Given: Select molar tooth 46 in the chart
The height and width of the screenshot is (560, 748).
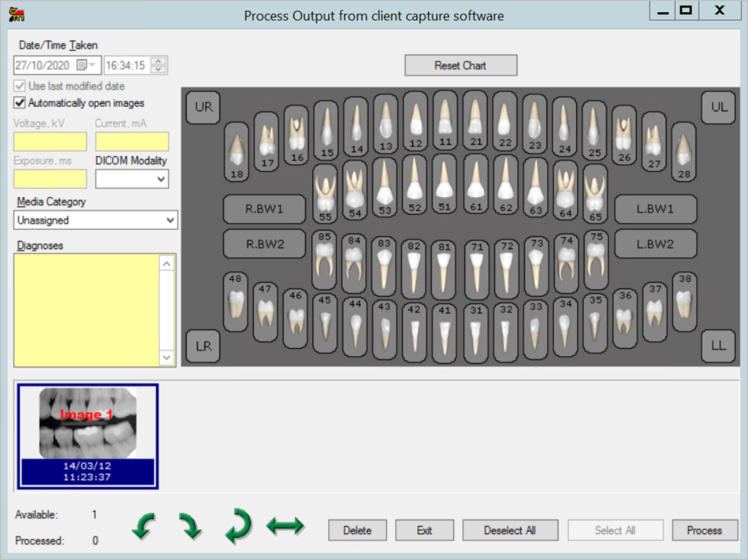Looking at the screenshot, I should (x=295, y=318).
